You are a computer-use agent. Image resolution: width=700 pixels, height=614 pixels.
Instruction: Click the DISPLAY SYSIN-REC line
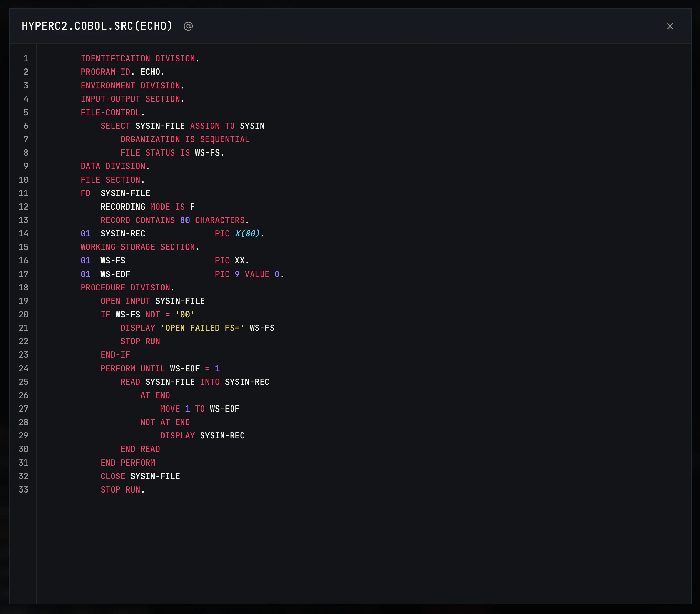coord(202,436)
